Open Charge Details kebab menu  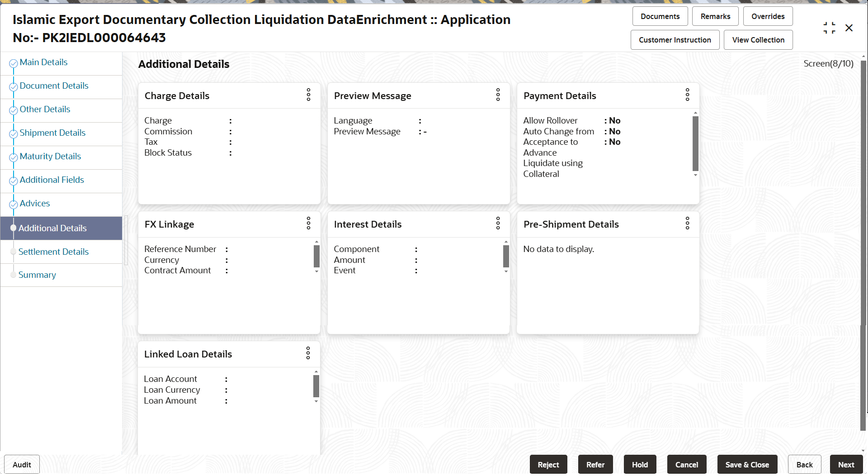click(308, 95)
